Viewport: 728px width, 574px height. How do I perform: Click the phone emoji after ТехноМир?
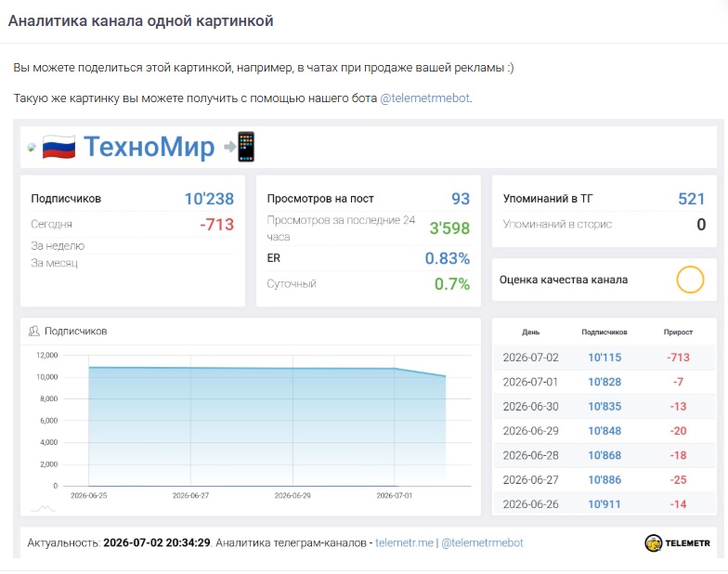(x=246, y=147)
